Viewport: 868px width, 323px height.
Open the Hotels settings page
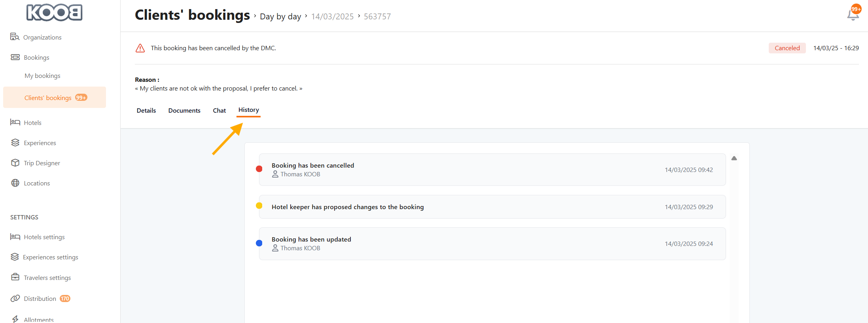pyautogui.click(x=44, y=237)
